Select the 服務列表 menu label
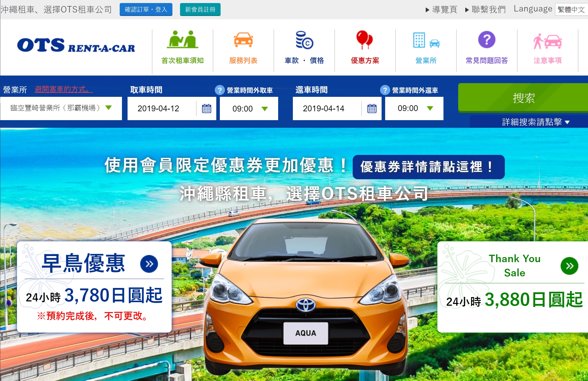The height and width of the screenshot is (381, 588). (243, 61)
